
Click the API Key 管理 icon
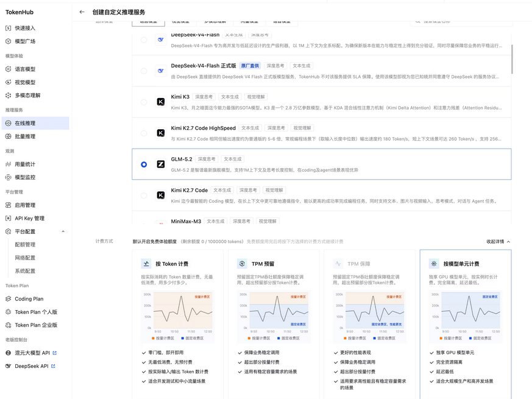pos(8,218)
